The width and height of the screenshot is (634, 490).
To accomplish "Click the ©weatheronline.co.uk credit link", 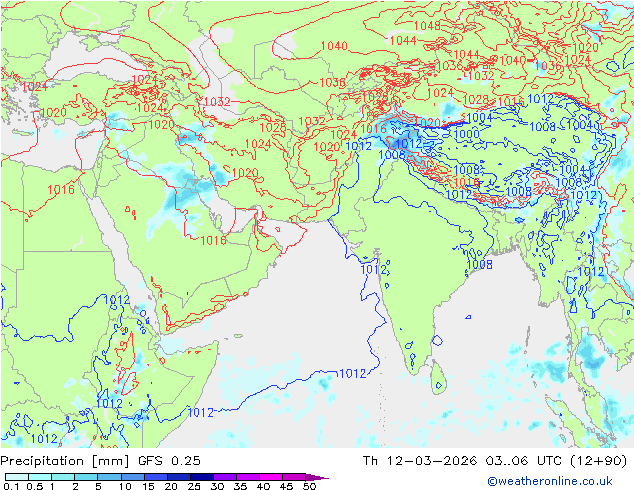I will pos(550,481).
